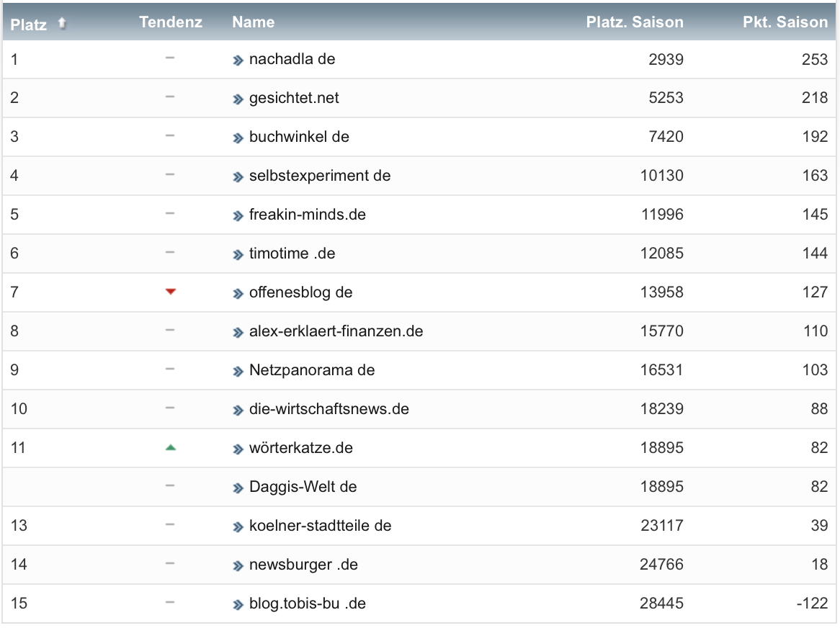Click the Tendenz column header
Screen dimensions: 840x628
[x=170, y=22]
